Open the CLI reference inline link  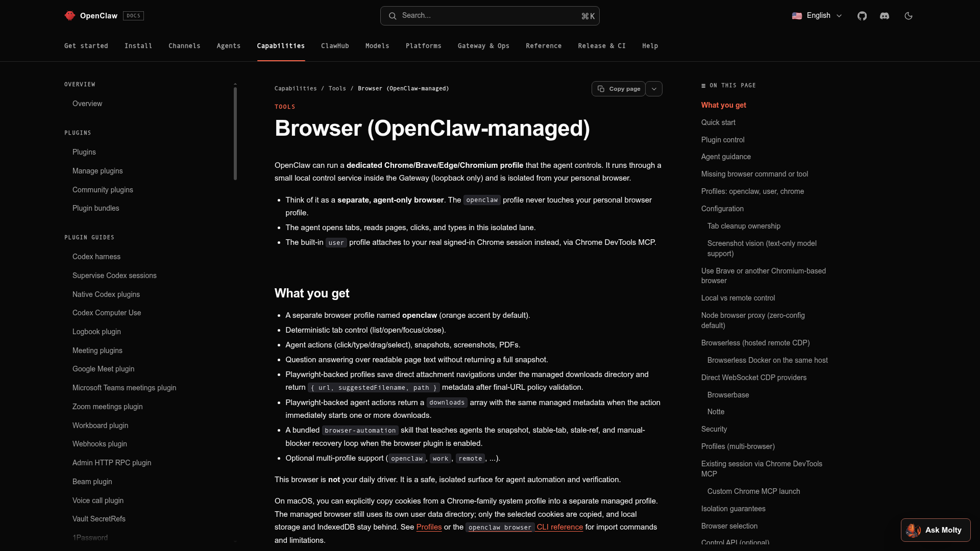(559, 527)
